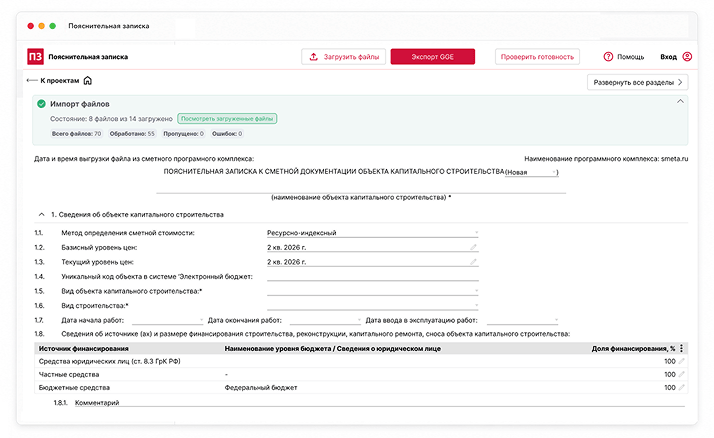Edit share for Средства юридических лиц row

click(681, 361)
